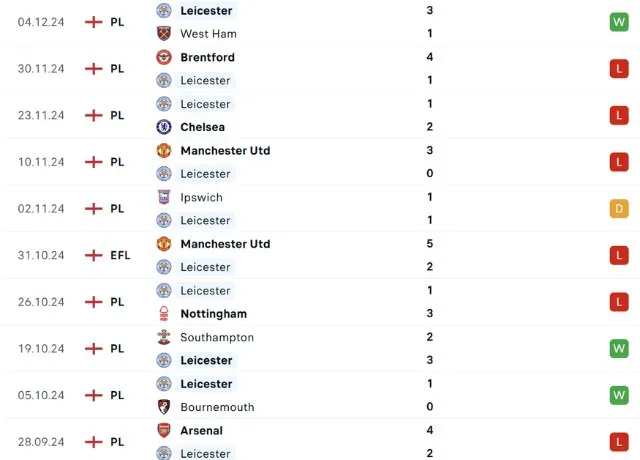Click the green W badge for West Ham match
The height and width of the screenshot is (460, 640).
(x=618, y=22)
